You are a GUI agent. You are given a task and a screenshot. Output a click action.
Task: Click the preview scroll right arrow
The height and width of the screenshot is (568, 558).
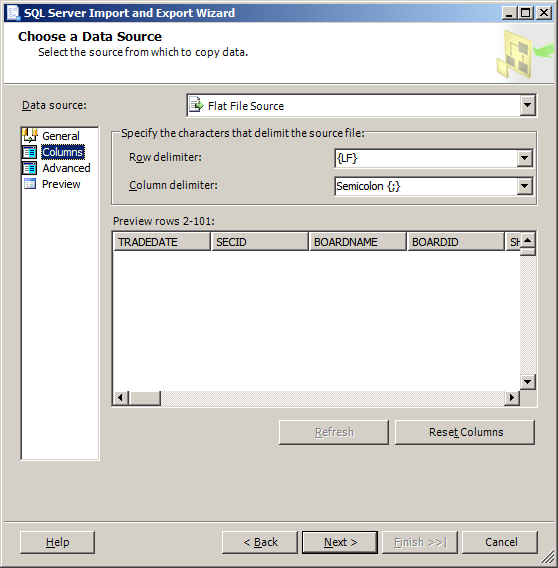click(x=512, y=398)
